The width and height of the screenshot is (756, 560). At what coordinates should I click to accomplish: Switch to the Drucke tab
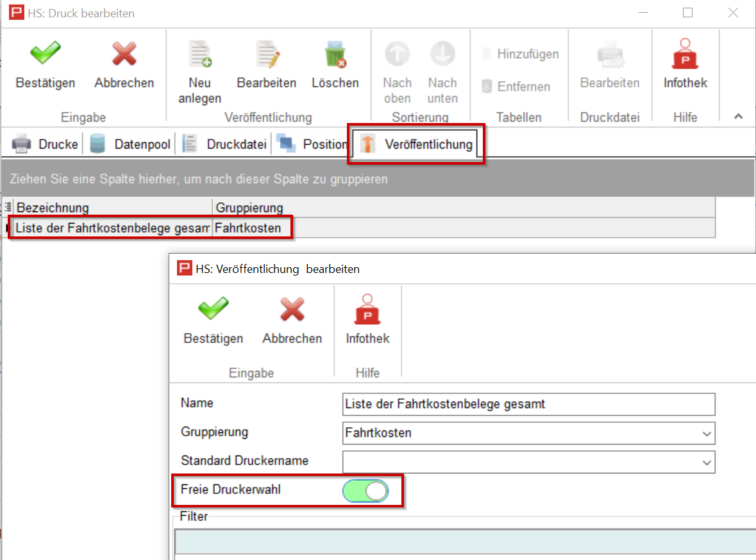(x=46, y=144)
